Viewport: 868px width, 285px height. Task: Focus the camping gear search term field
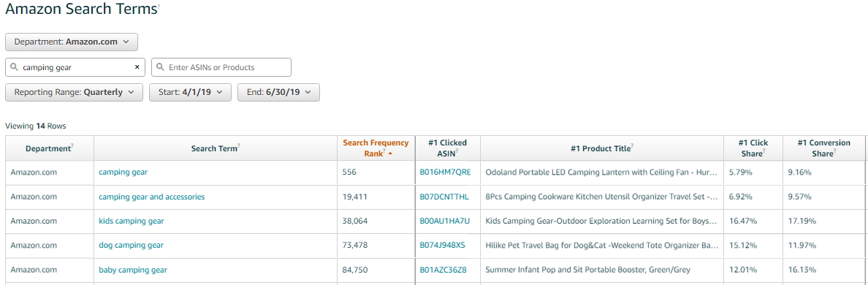coord(75,67)
